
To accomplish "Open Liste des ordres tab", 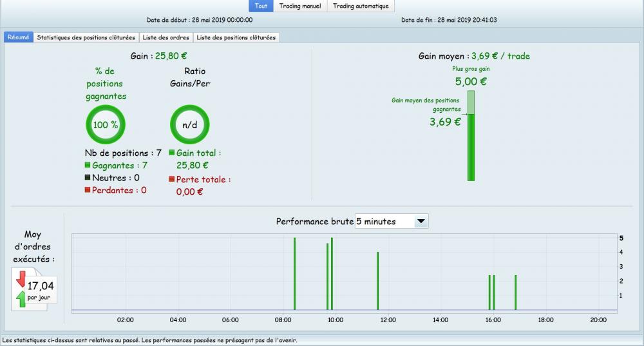I will 166,37.
